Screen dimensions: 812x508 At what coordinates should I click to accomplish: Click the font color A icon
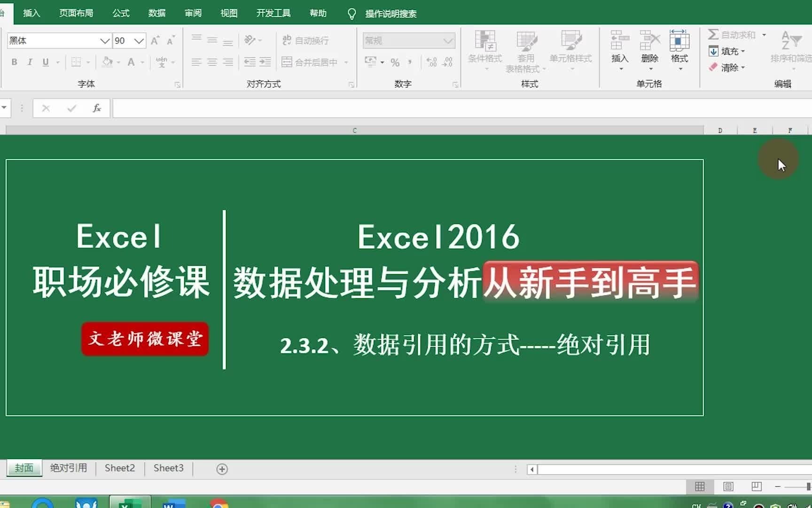(x=131, y=62)
